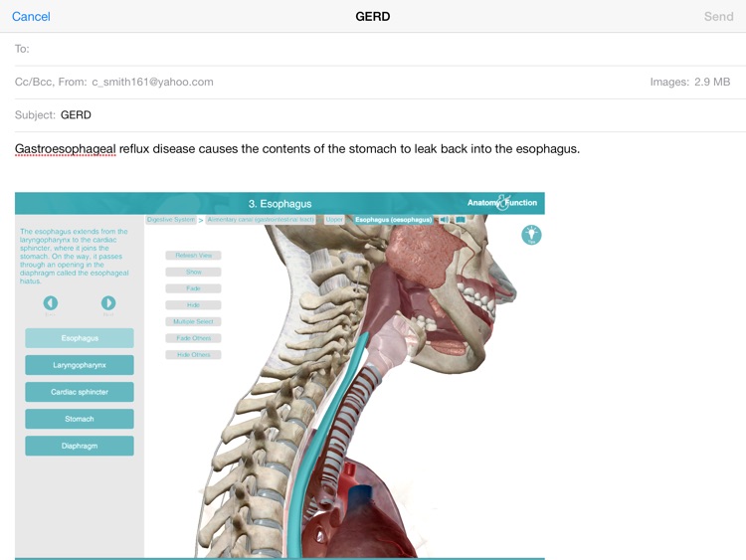Viewport: 746px width, 560px height.
Task: Tap the Hide Others option
Action: pos(193,355)
